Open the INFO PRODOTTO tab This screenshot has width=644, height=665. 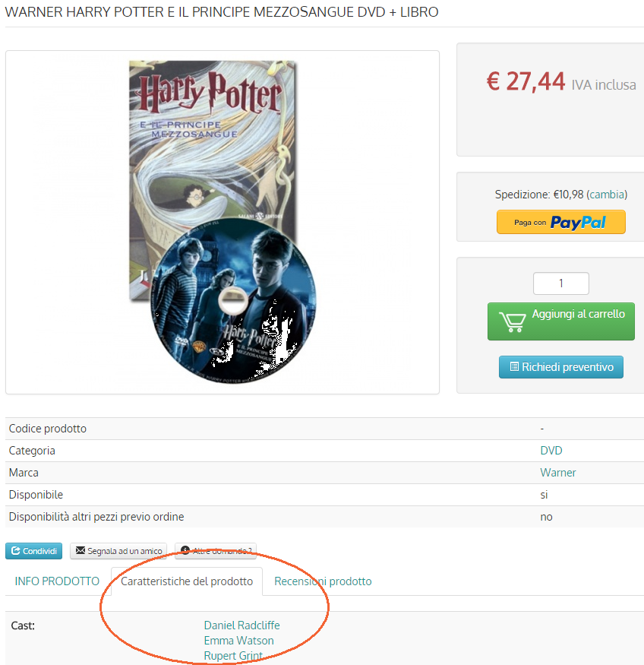pos(57,581)
